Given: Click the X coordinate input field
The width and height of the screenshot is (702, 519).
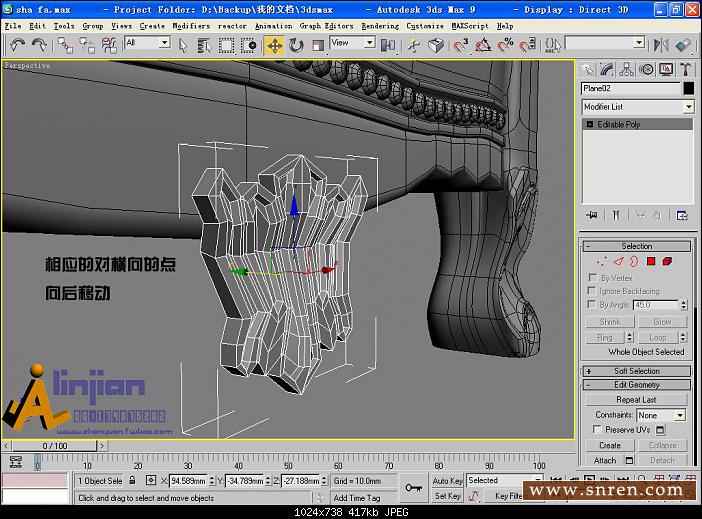Looking at the screenshot, I should pos(187,481).
